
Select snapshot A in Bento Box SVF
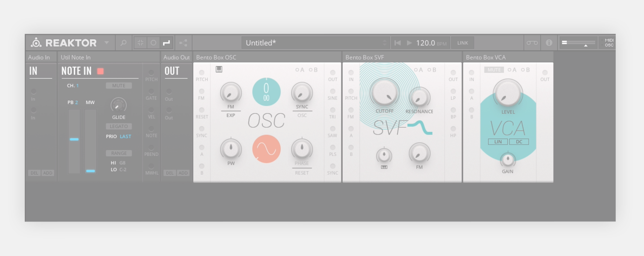[x=418, y=70]
